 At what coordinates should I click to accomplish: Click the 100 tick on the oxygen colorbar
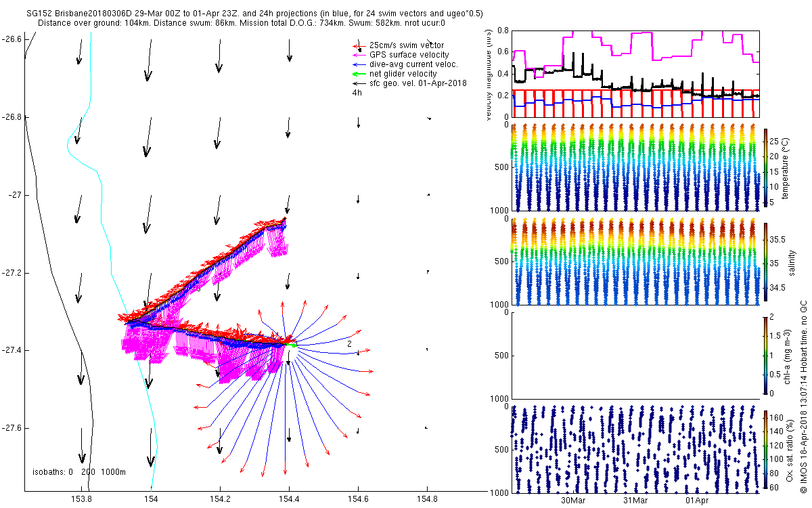click(x=778, y=459)
